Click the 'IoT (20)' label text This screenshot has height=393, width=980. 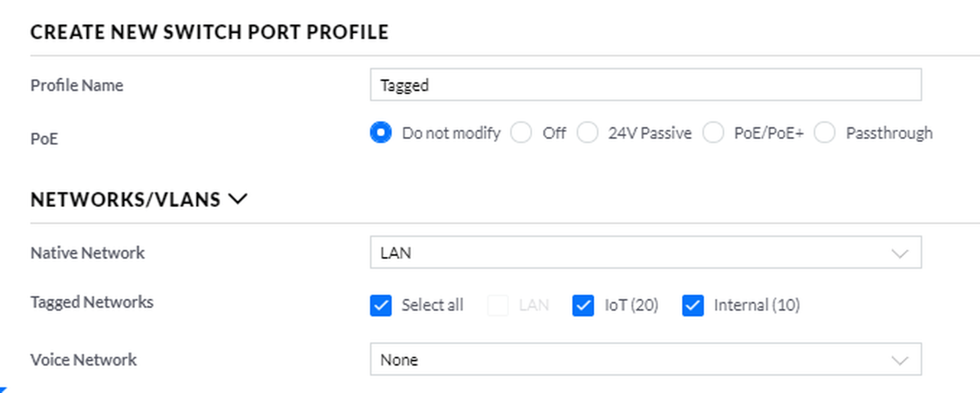631,305
